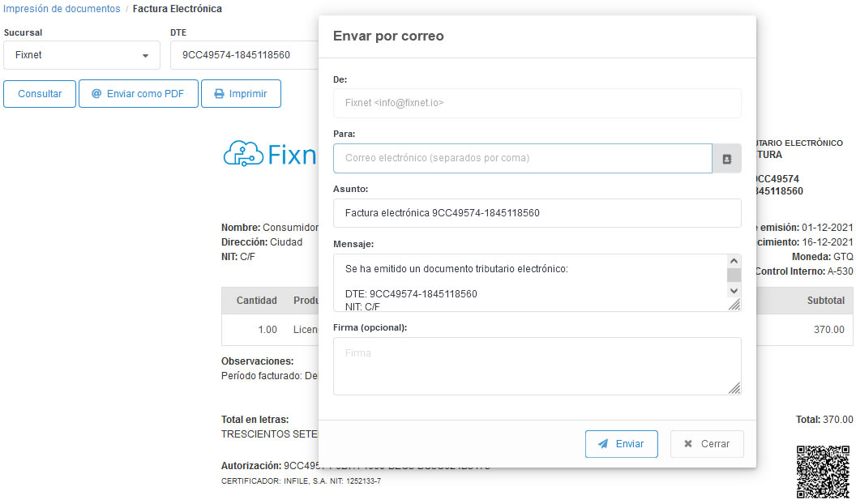
Task: Click the Fixnet cloud logo
Action: pos(269,154)
